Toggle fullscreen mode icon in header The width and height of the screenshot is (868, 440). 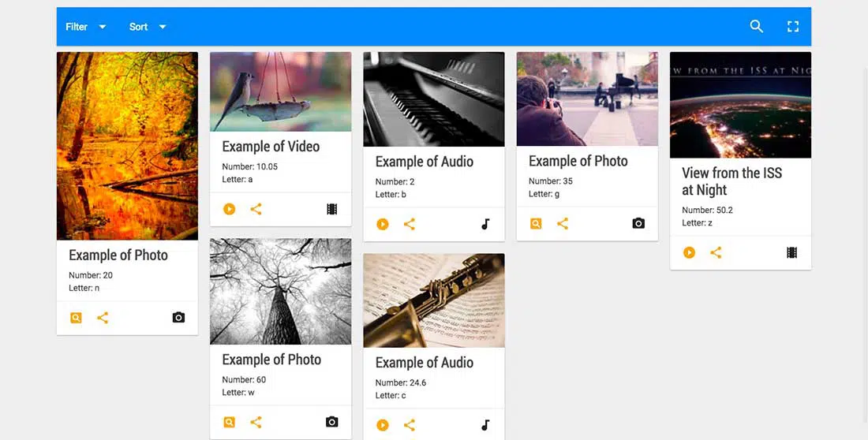click(x=793, y=26)
